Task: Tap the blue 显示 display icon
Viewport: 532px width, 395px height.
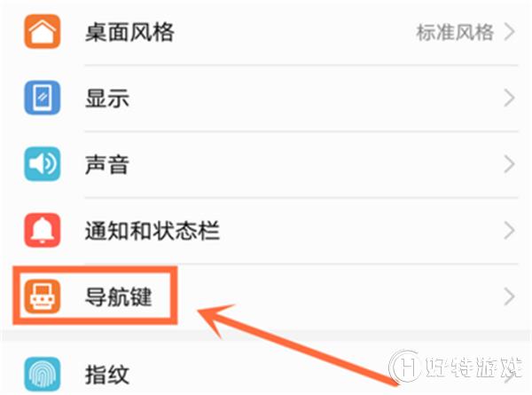Action: tap(42, 98)
